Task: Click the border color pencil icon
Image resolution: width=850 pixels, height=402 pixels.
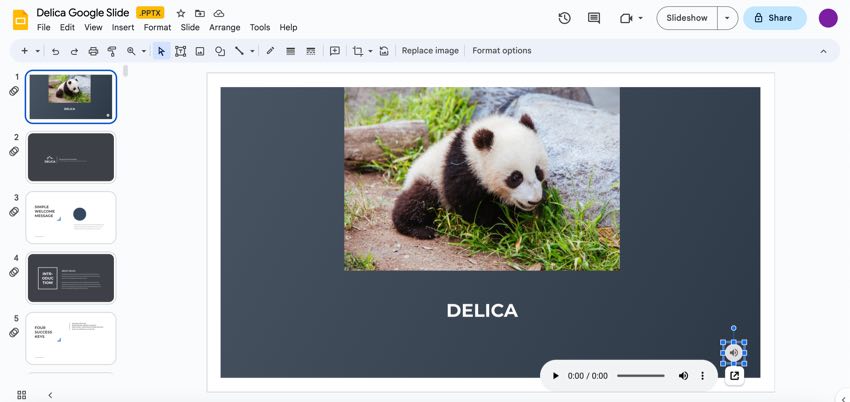Action: tap(271, 51)
